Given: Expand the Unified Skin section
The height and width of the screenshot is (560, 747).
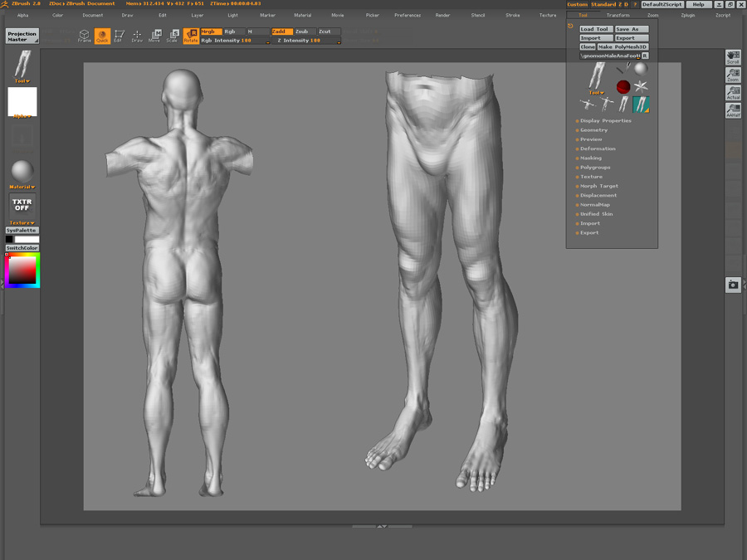Looking at the screenshot, I should point(596,214).
